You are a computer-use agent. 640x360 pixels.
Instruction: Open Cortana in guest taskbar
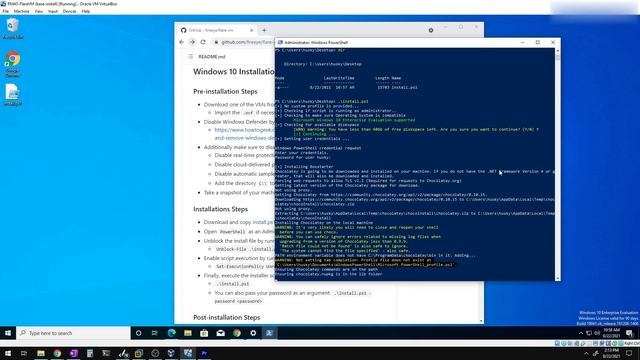(x=138, y=333)
